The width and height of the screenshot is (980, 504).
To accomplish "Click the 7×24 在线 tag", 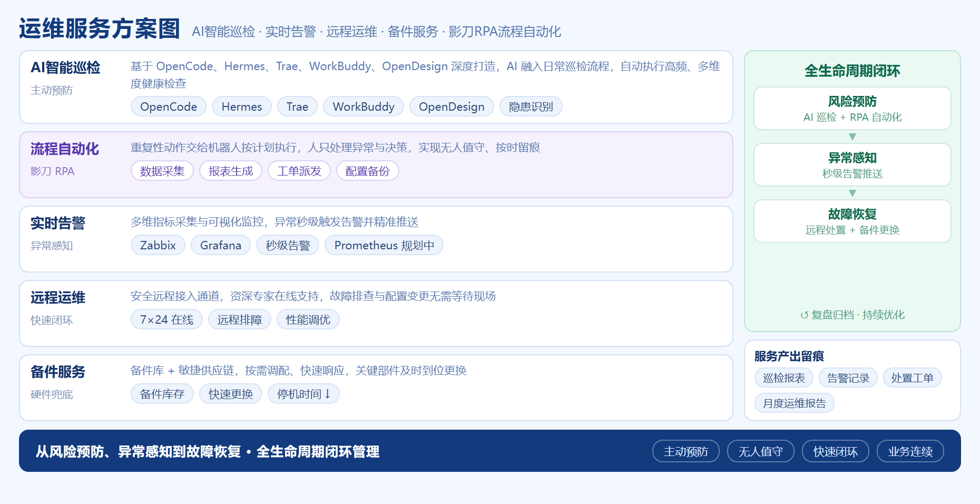I will 166,319.
